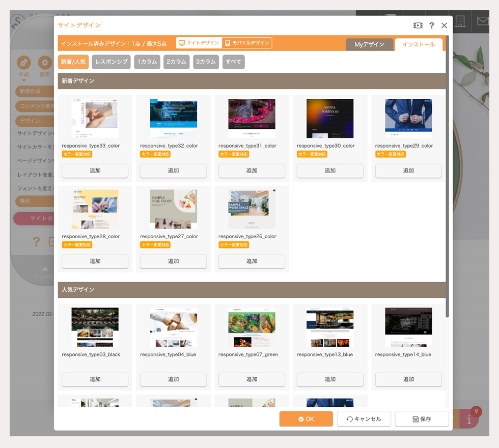499x448 pixels.
Task: Open the responsive_type27_color nail salon thumbnail
Action: tap(174, 209)
